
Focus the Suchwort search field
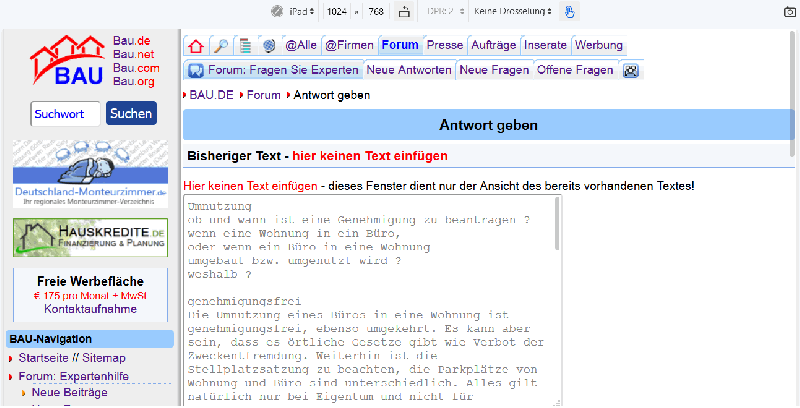click(x=65, y=114)
